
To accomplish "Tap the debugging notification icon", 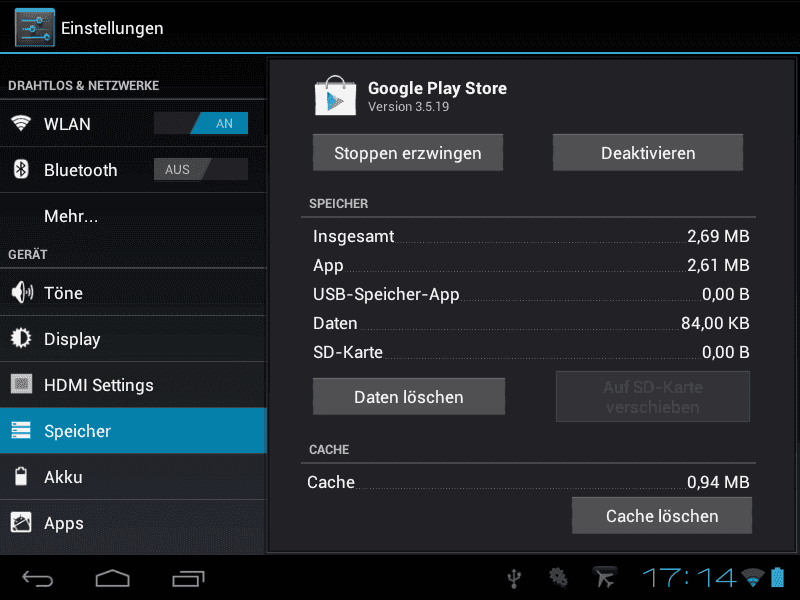I will [558, 578].
